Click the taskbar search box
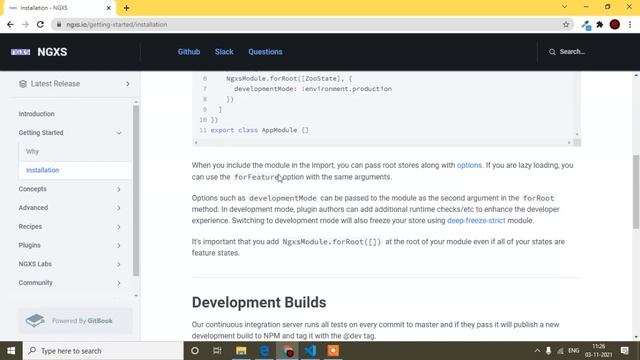The width and height of the screenshot is (640, 360). (x=103, y=351)
